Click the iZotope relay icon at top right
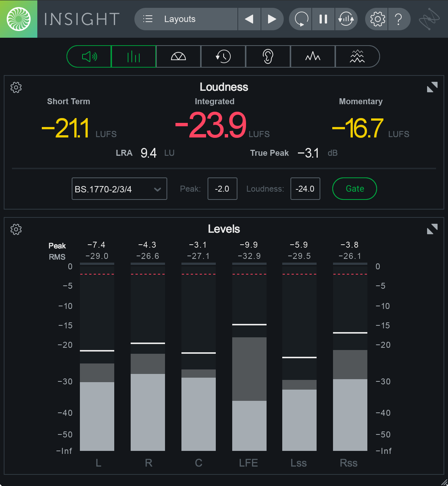448x486 pixels. tap(429, 19)
